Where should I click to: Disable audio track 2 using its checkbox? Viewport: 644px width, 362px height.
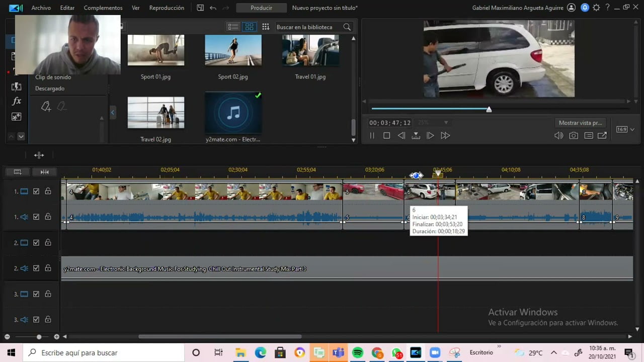coord(36,268)
